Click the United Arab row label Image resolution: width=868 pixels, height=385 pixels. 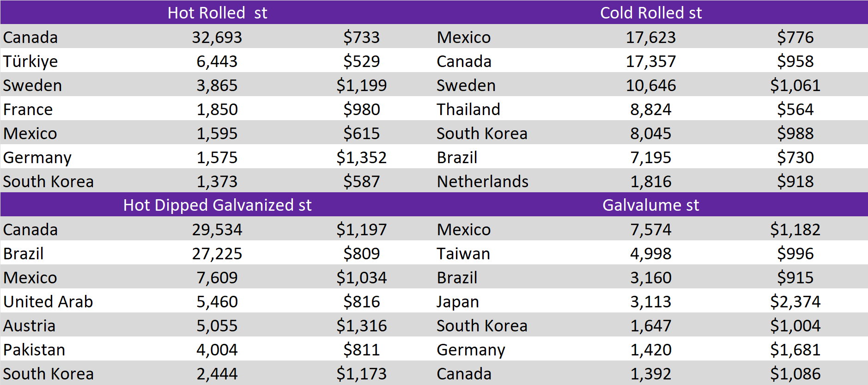[48, 301]
